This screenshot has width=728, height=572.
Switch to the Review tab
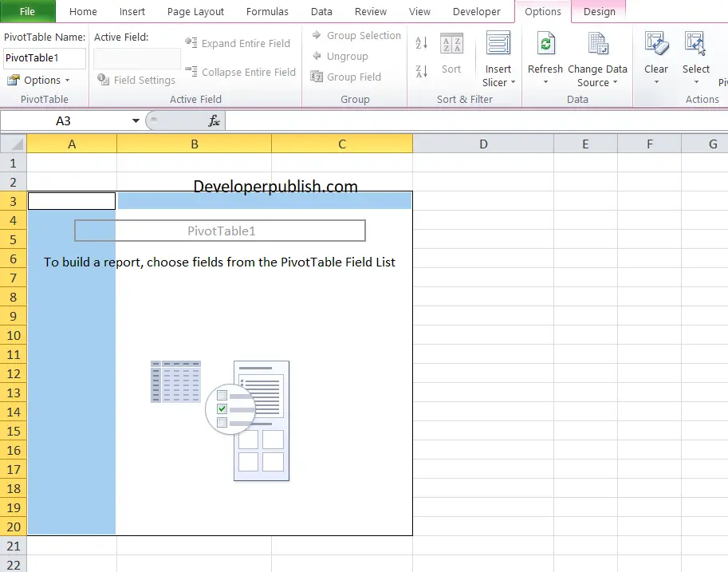[371, 12]
